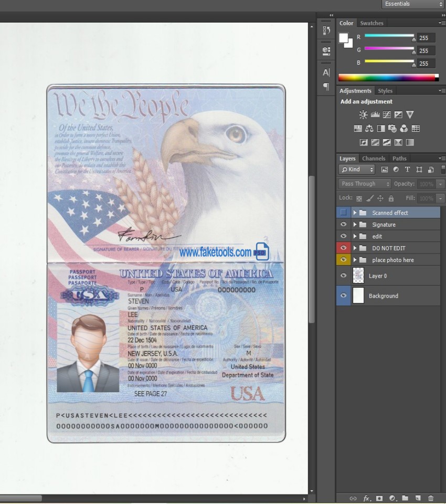Switch to the Swatches tab
The image size is (446, 504).
(372, 23)
